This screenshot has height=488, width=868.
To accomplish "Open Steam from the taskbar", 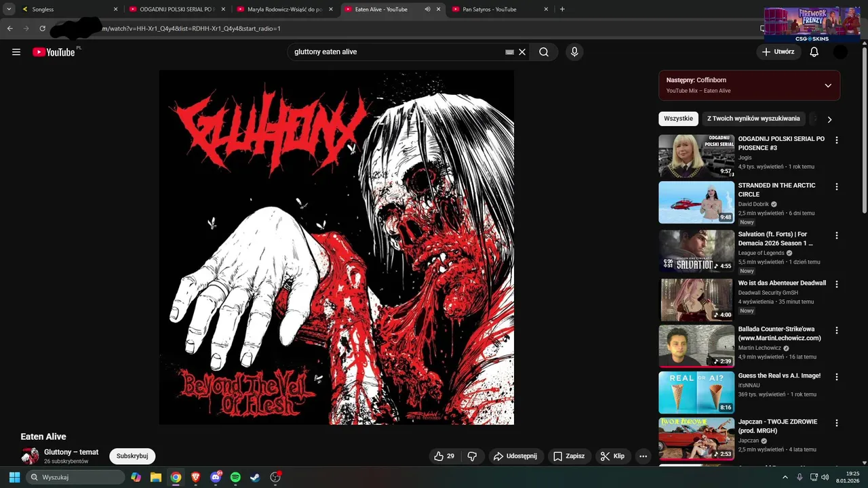I will click(x=255, y=477).
